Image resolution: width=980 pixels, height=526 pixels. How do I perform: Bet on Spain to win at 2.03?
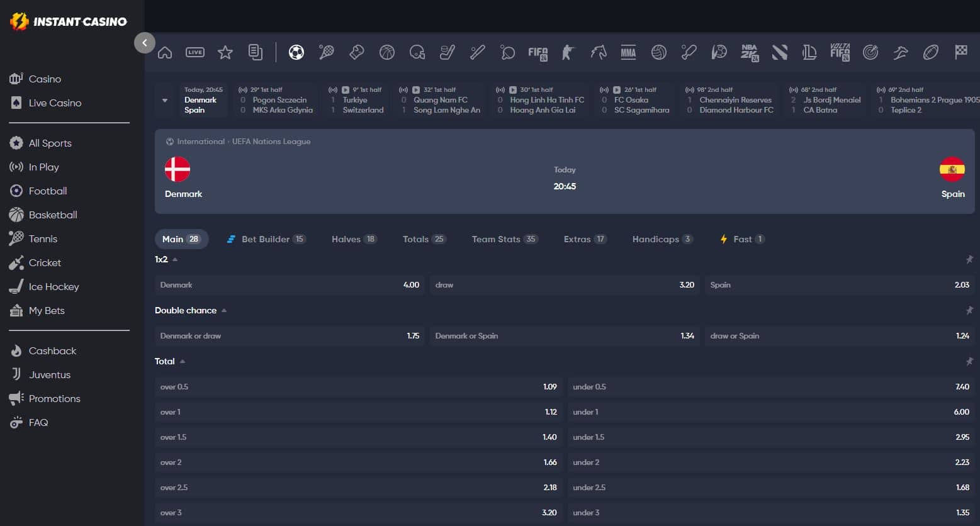click(840, 285)
